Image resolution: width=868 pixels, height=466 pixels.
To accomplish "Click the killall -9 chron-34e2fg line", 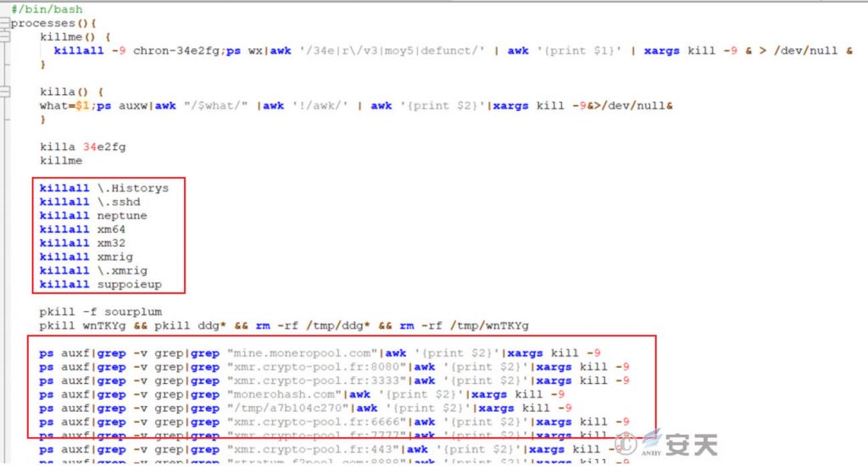I will coord(453,51).
